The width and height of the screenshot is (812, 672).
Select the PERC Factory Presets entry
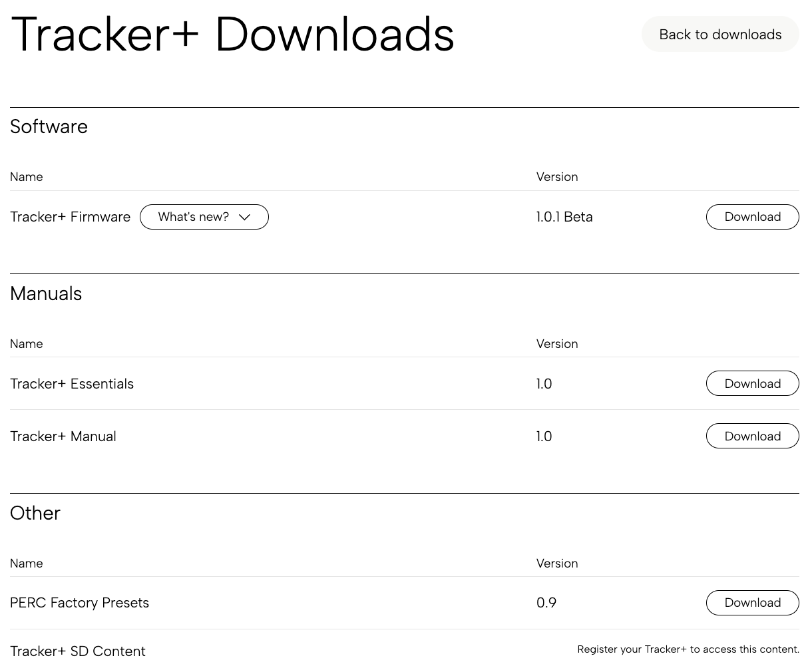(x=79, y=603)
